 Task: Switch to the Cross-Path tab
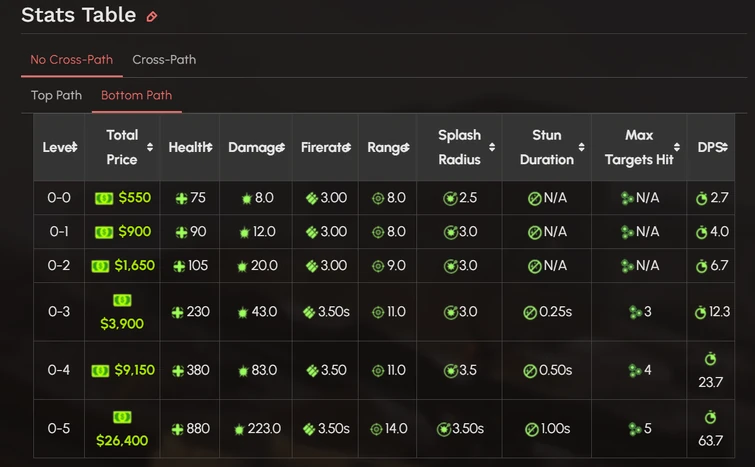[x=164, y=60]
